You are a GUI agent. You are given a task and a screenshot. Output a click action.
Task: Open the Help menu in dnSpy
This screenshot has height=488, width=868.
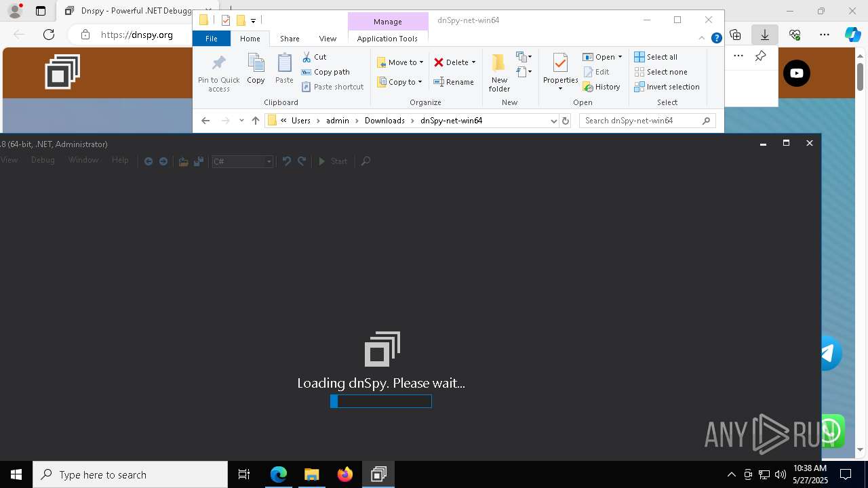coord(120,160)
